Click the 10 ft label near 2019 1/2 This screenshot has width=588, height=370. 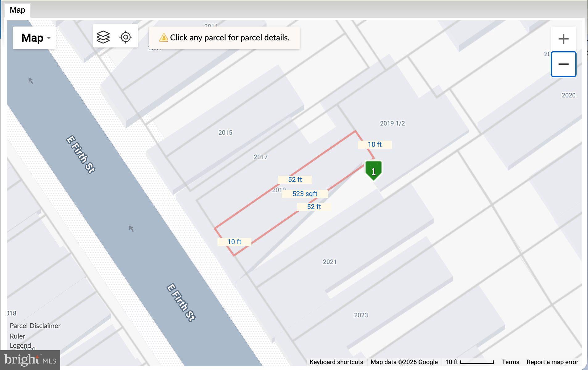375,144
